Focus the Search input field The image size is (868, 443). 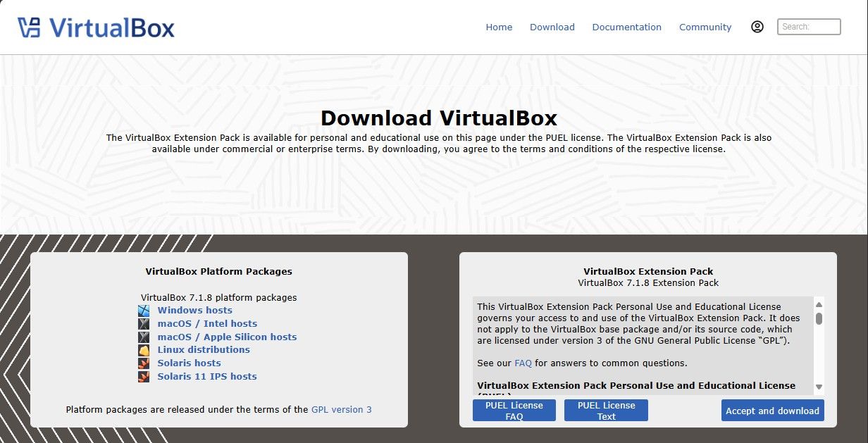click(x=809, y=27)
